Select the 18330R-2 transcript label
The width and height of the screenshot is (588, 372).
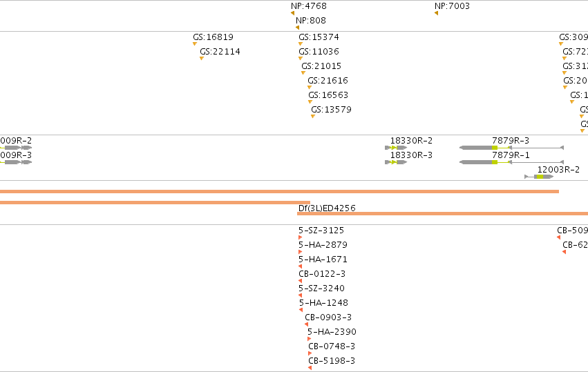pyautogui.click(x=411, y=141)
